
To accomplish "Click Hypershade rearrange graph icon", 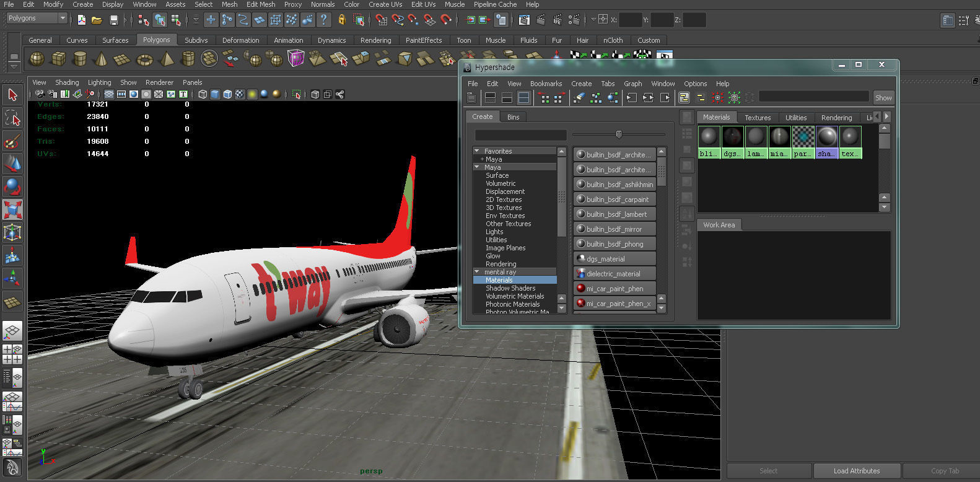I will coord(596,97).
